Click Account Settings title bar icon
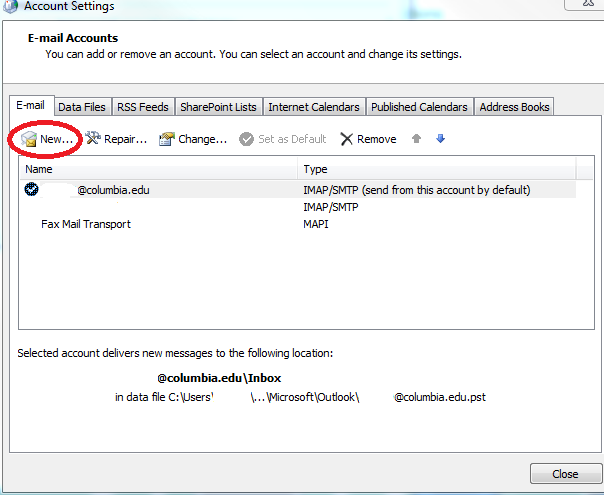The width and height of the screenshot is (604, 495). tap(10, 6)
